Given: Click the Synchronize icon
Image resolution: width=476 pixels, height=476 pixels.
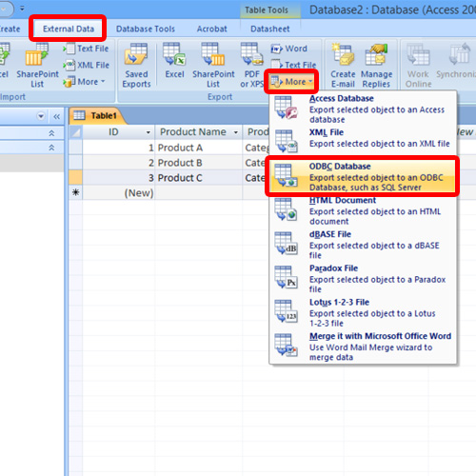Looking at the screenshot, I should coord(457,61).
